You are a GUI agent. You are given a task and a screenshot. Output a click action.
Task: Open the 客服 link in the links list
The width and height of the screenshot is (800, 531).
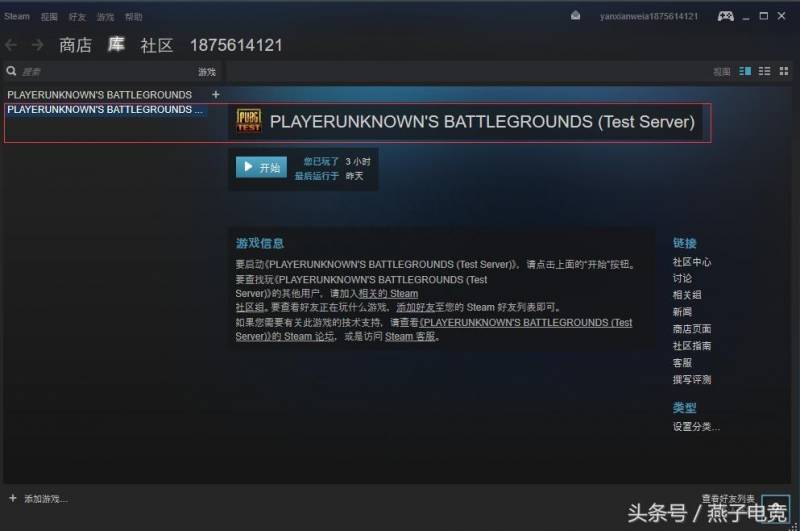pyautogui.click(x=682, y=362)
